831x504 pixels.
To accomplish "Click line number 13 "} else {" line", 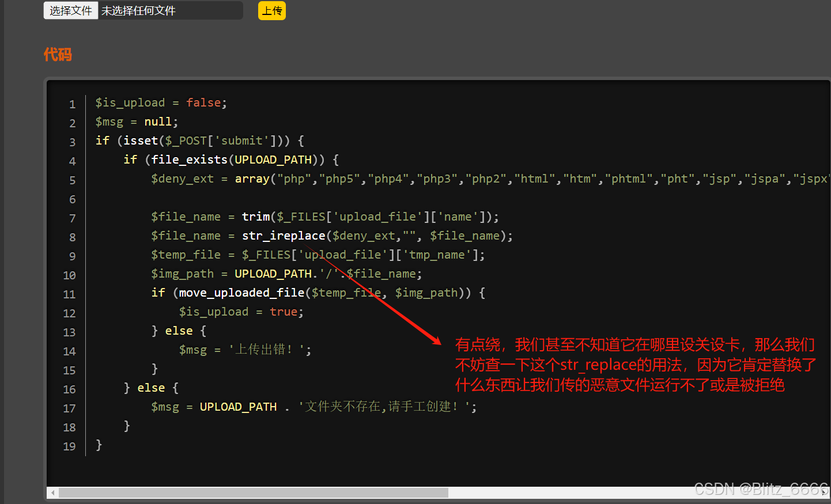I will pos(179,331).
